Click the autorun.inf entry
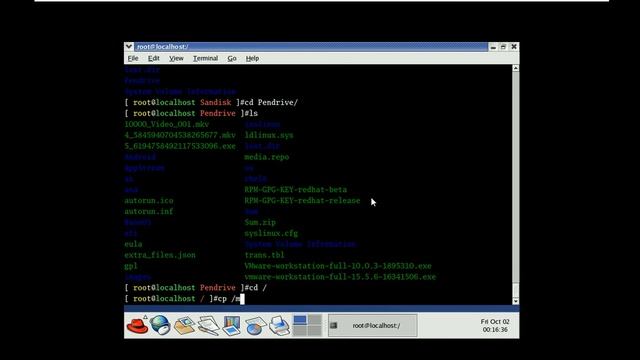The image size is (640, 360). 149,211
